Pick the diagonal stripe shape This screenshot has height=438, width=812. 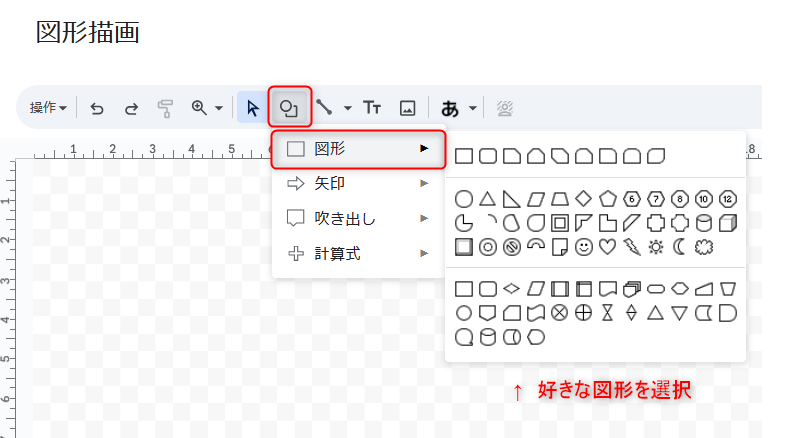632,223
